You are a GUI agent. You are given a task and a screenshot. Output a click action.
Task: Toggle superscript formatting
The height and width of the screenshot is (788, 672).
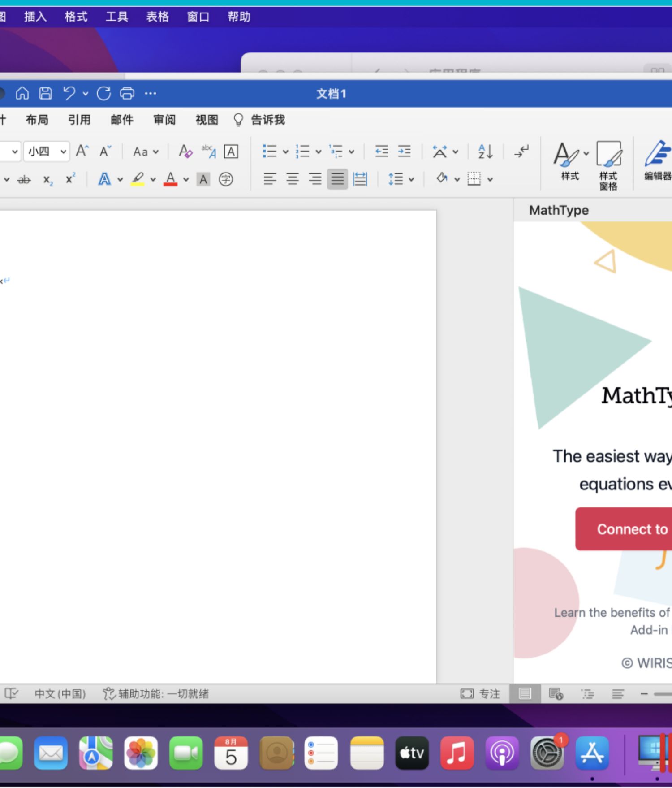(70, 179)
